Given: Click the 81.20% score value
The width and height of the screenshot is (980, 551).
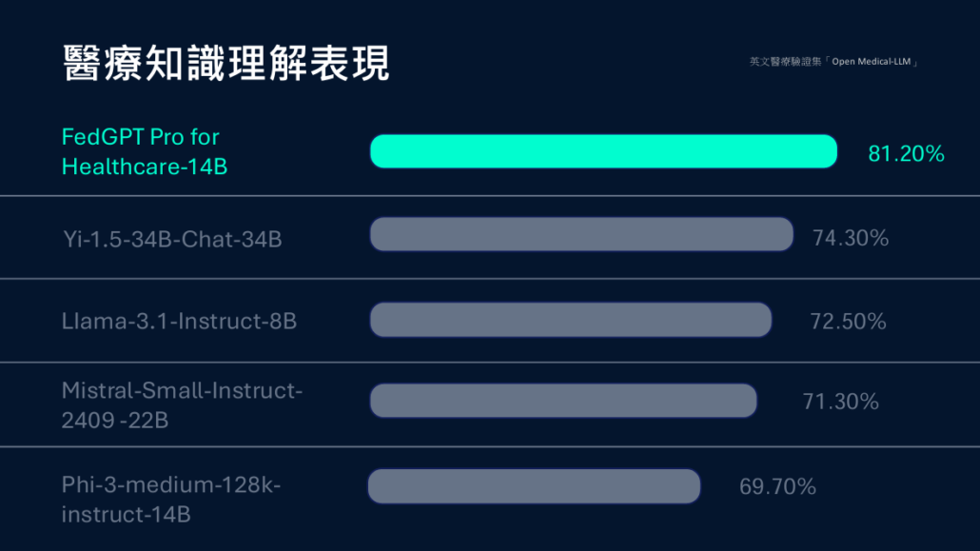Looking at the screenshot, I should [x=906, y=154].
